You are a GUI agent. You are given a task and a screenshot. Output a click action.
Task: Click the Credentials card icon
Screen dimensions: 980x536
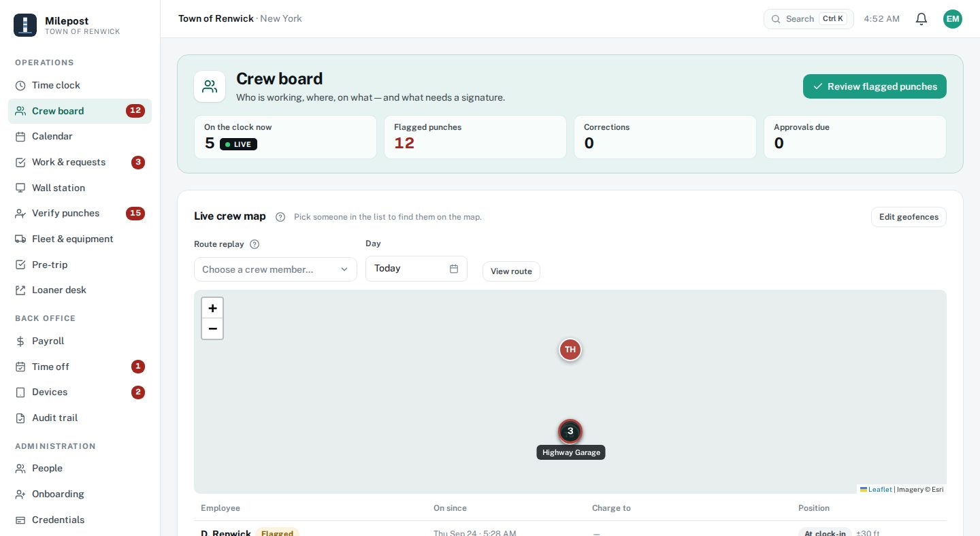tap(20, 520)
